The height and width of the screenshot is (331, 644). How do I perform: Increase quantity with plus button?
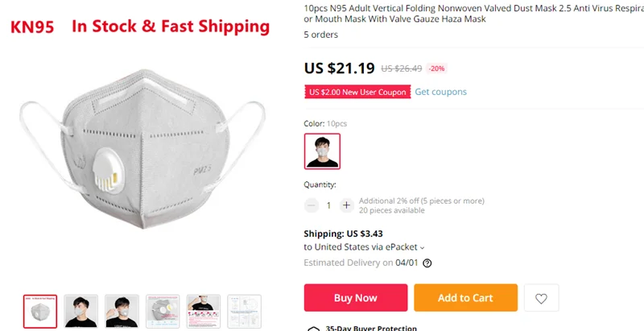346,205
